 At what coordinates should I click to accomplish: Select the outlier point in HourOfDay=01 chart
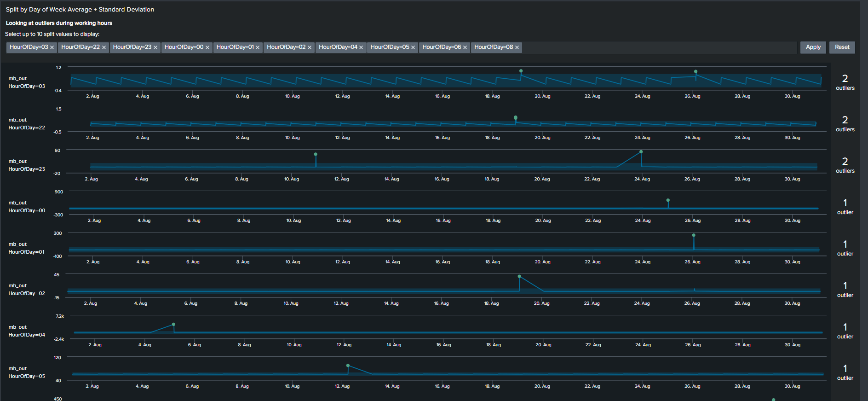point(694,235)
